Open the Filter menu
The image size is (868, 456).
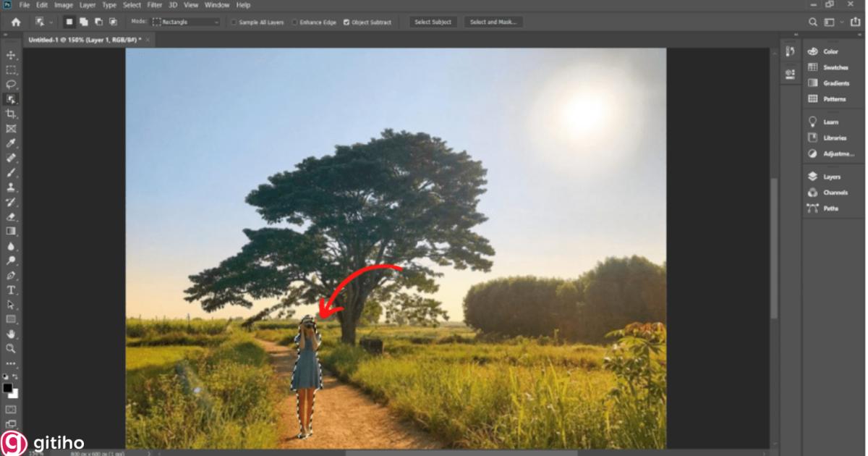click(154, 4)
